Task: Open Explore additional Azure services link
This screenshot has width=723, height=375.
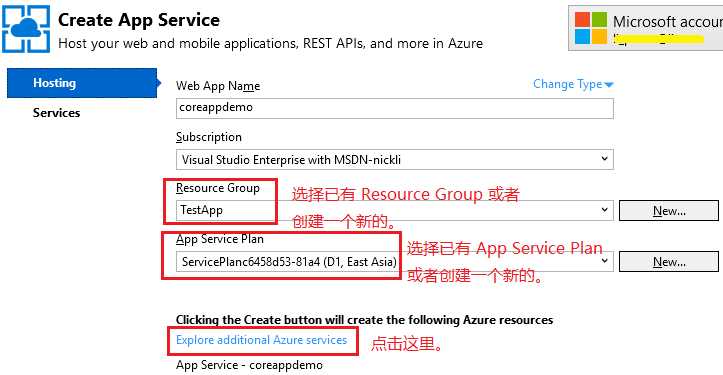Action: pos(261,340)
